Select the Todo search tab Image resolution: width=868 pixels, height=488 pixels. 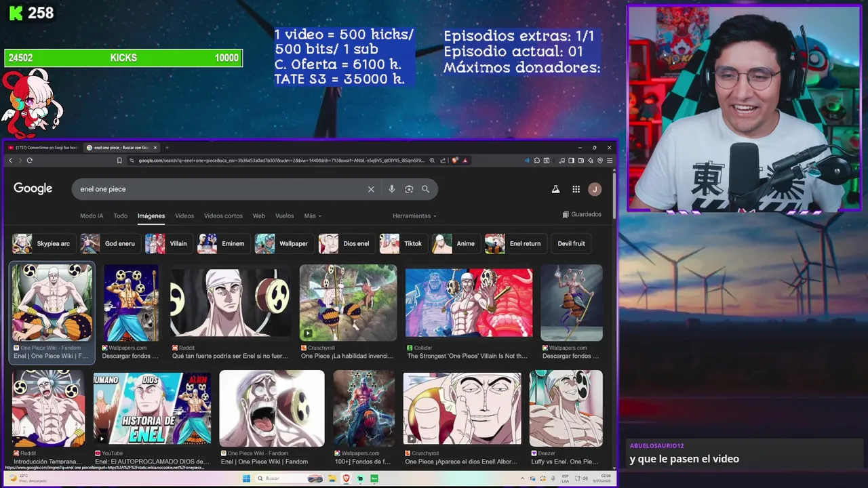click(x=120, y=216)
